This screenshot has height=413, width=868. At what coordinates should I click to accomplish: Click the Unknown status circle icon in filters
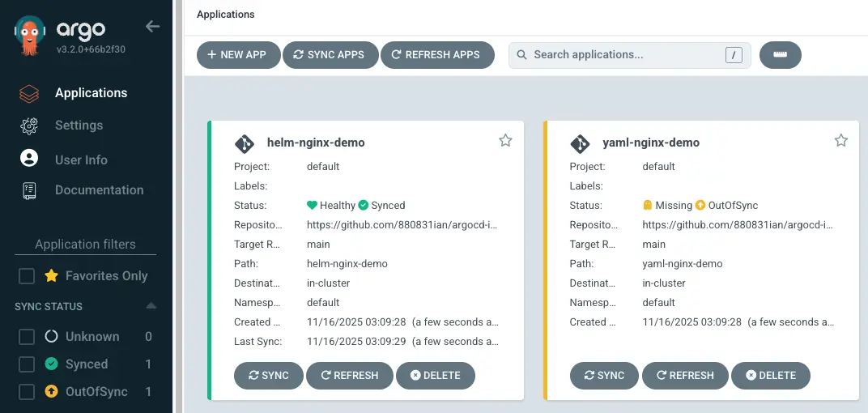pyautogui.click(x=51, y=336)
